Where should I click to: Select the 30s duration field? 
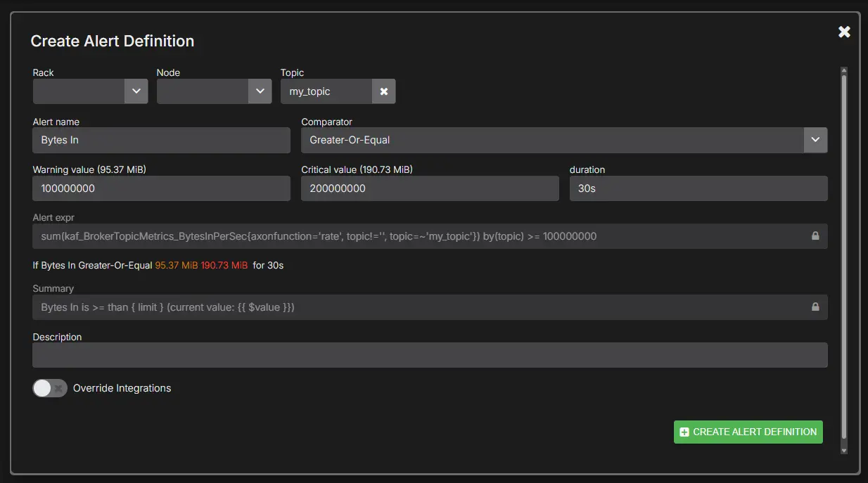(x=698, y=188)
